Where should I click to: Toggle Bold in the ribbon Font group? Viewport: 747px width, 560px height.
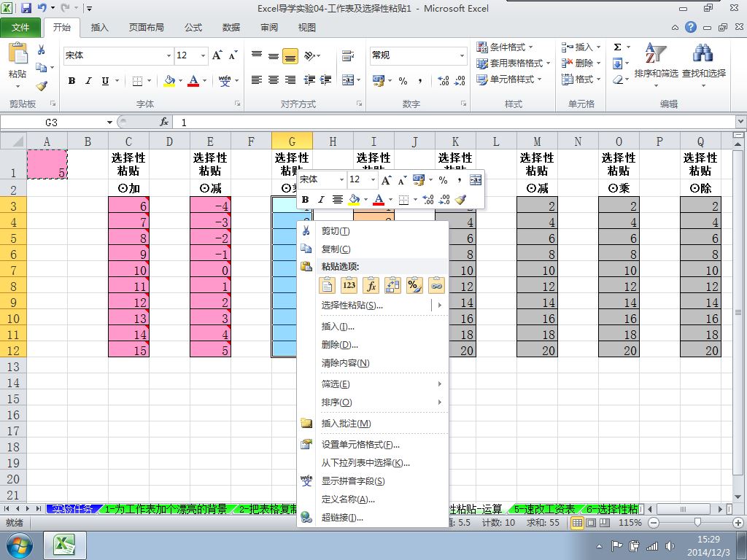pos(72,81)
